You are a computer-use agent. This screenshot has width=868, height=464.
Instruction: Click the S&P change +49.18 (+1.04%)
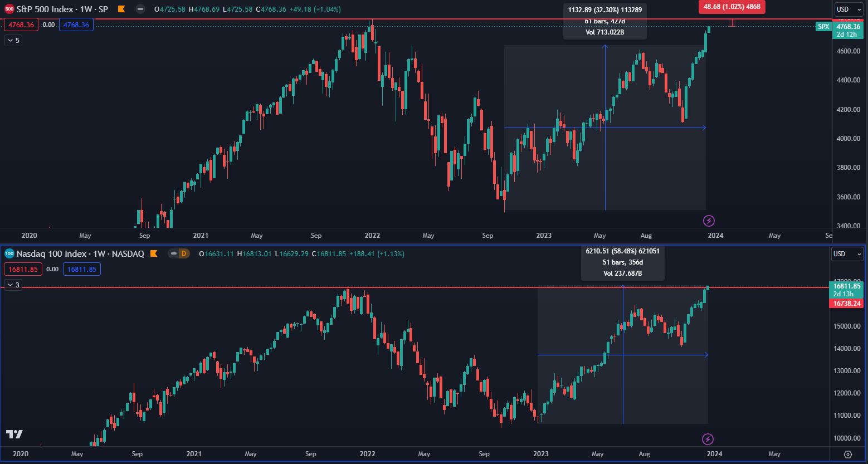[315, 9]
